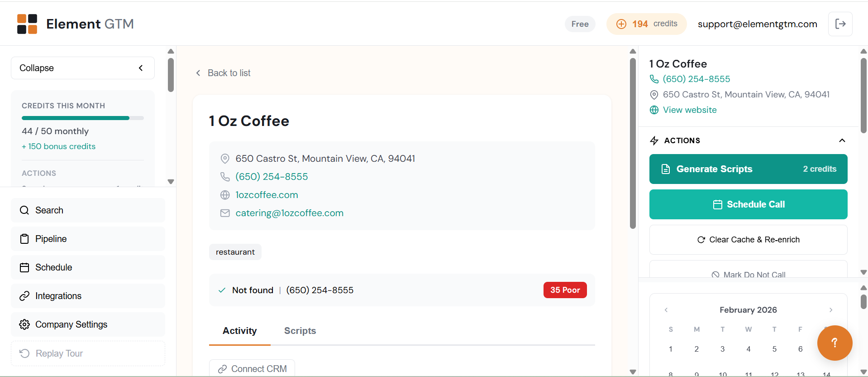Switch to the Scripts tab
The height and width of the screenshot is (377, 868).
tap(300, 331)
